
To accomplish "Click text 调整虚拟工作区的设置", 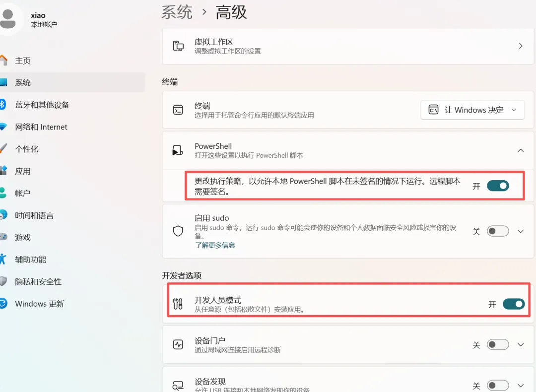I will tap(228, 51).
